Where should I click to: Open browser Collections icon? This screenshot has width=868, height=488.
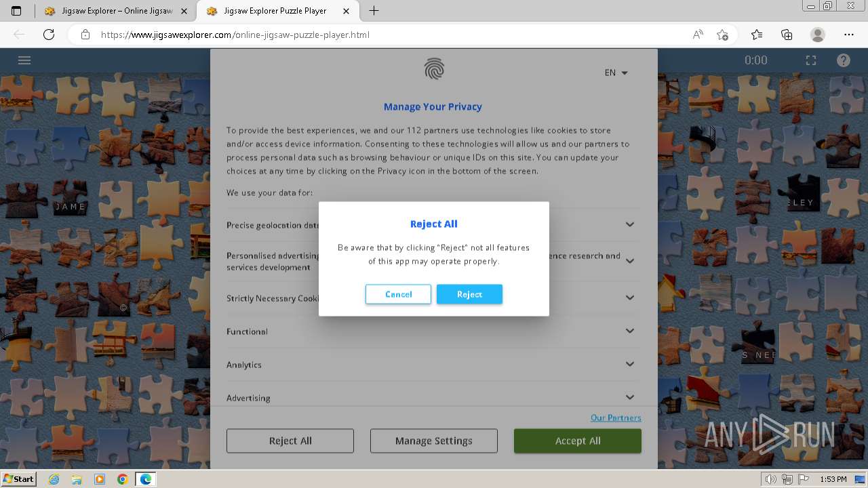(787, 35)
